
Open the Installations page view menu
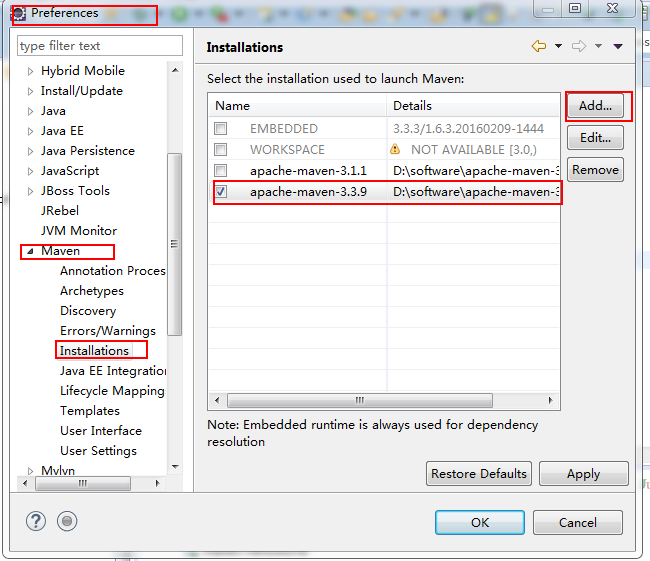point(618,46)
